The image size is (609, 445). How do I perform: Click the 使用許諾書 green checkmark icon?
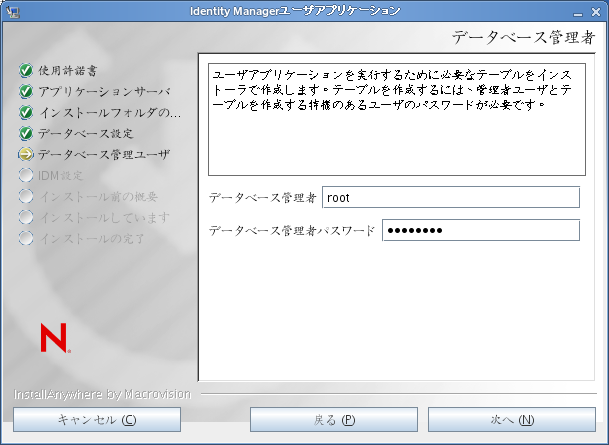coord(26,70)
